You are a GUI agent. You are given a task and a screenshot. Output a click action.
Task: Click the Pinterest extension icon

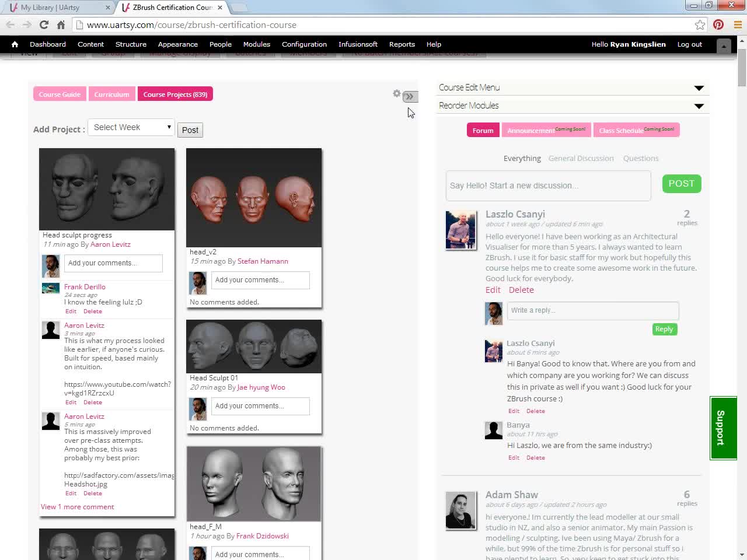pos(718,24)
